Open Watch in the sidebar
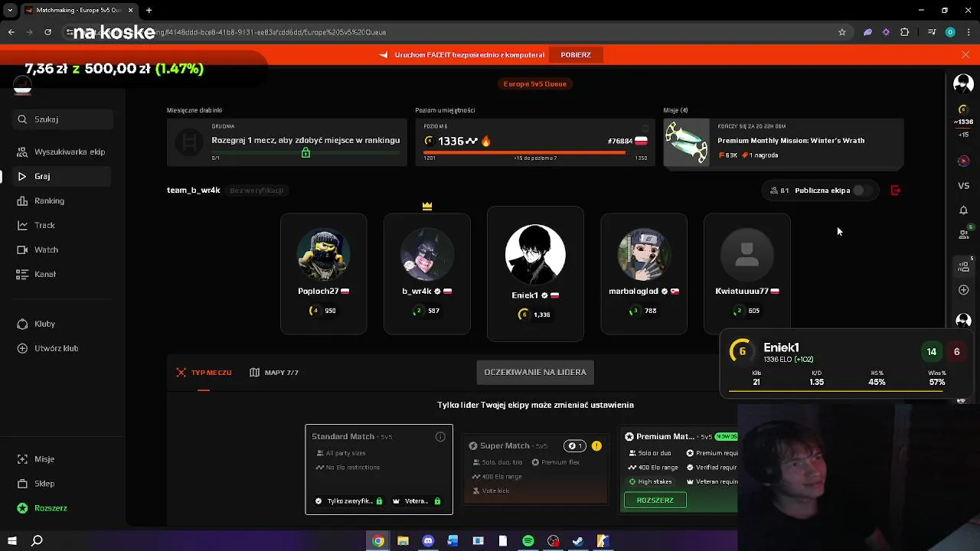 click(61, 249)
